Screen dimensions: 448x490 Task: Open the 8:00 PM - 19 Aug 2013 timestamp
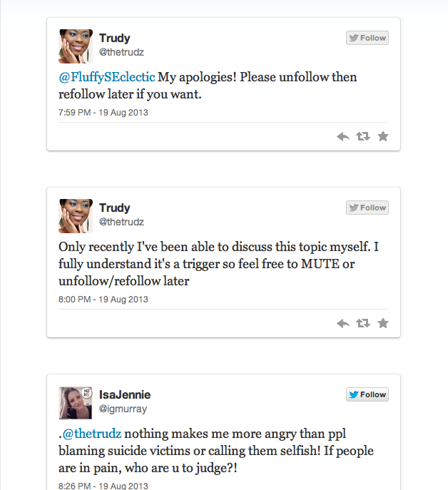point(103,300)
